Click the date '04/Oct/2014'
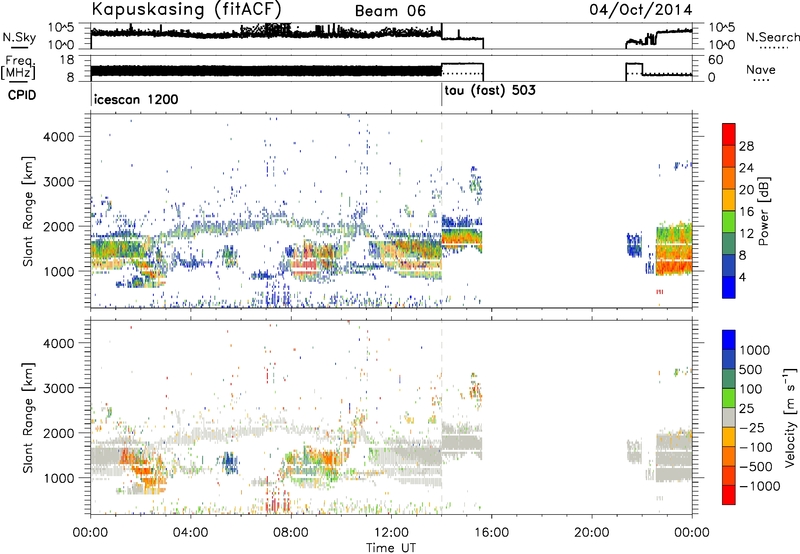 pos(641,10)
